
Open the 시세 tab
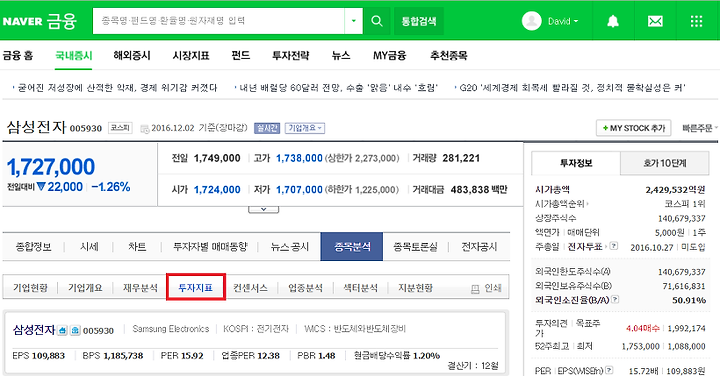[89, 247]
